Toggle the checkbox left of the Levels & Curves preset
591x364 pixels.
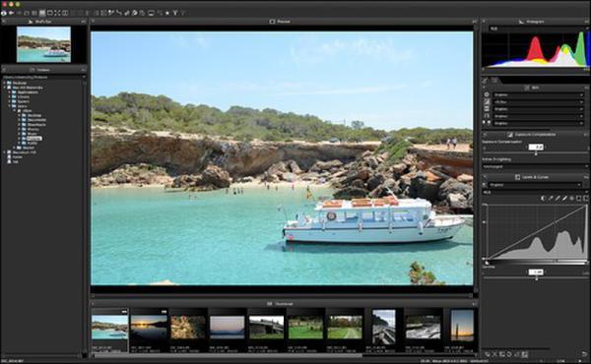(485, 185)
